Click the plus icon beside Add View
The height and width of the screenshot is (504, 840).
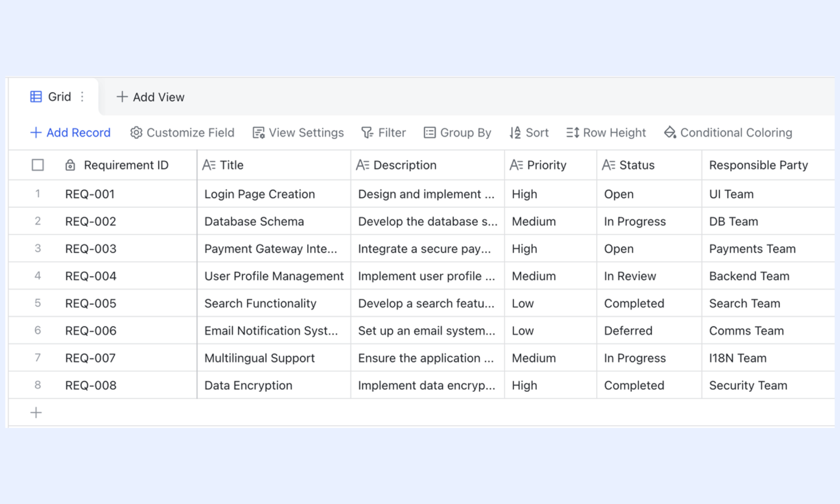click(x=122, y=97)
